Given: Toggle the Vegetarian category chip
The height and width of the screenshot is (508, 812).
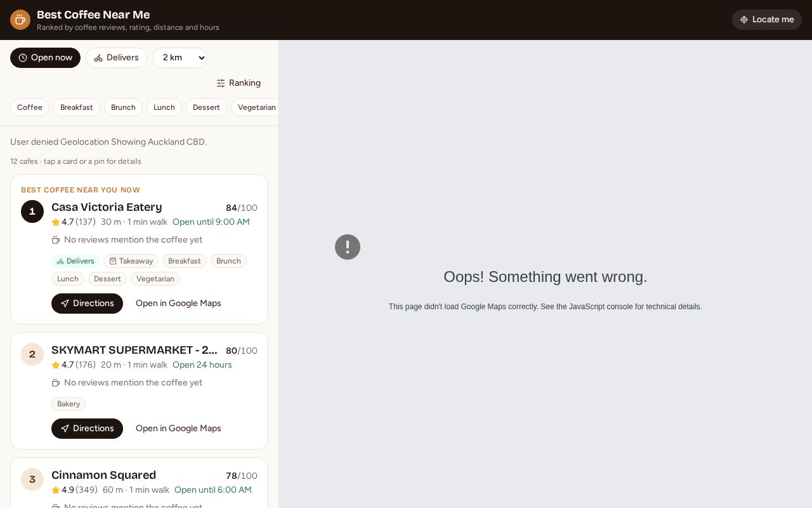Looking at the screenshot, I should (255, 107).
